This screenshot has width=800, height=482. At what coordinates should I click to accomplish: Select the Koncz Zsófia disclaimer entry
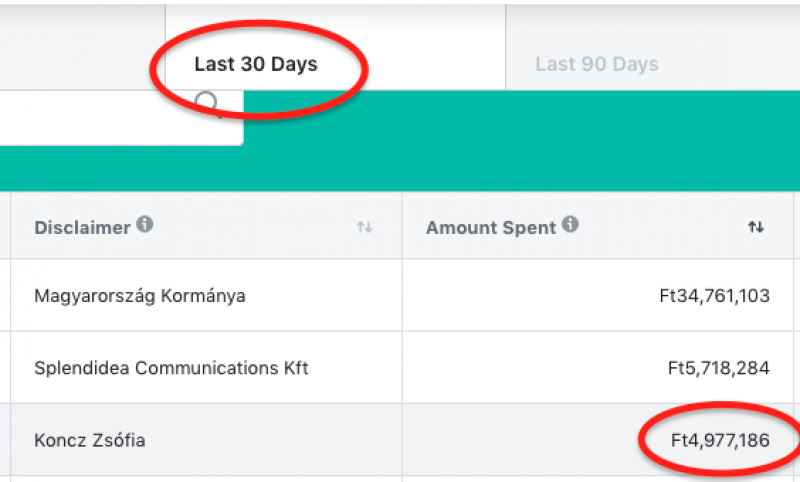coord(90,440)
